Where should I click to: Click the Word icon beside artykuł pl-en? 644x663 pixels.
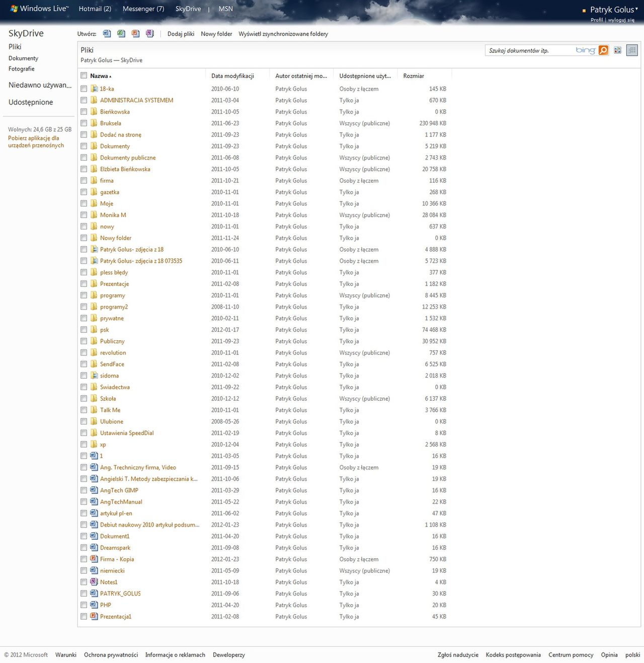[x=94, y=513]
